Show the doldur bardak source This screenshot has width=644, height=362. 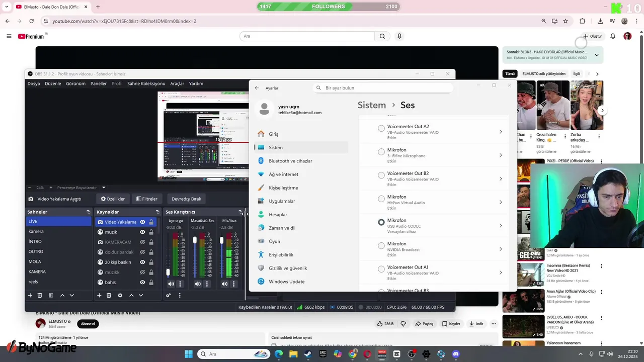142,252
